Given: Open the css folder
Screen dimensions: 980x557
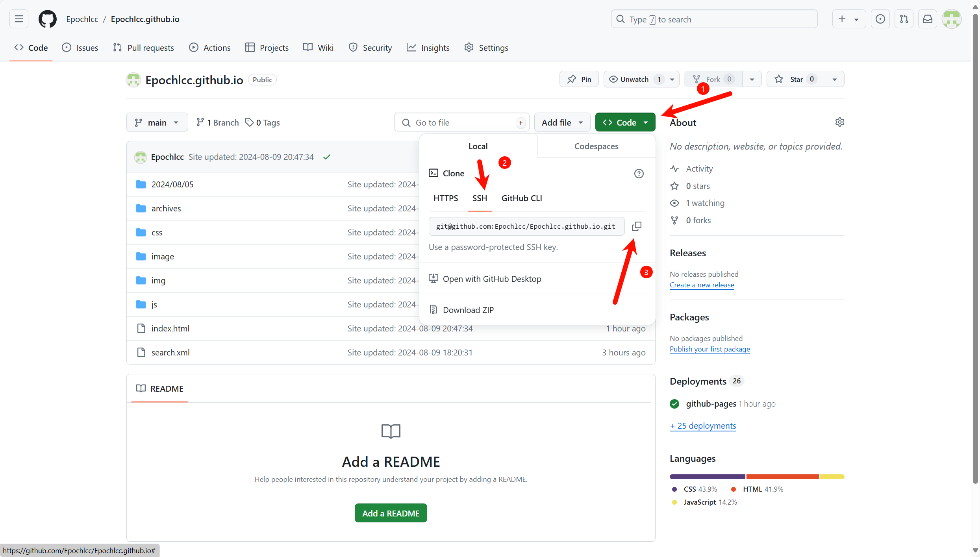Looking at the screenshot, I should click(x=157, y=232).
